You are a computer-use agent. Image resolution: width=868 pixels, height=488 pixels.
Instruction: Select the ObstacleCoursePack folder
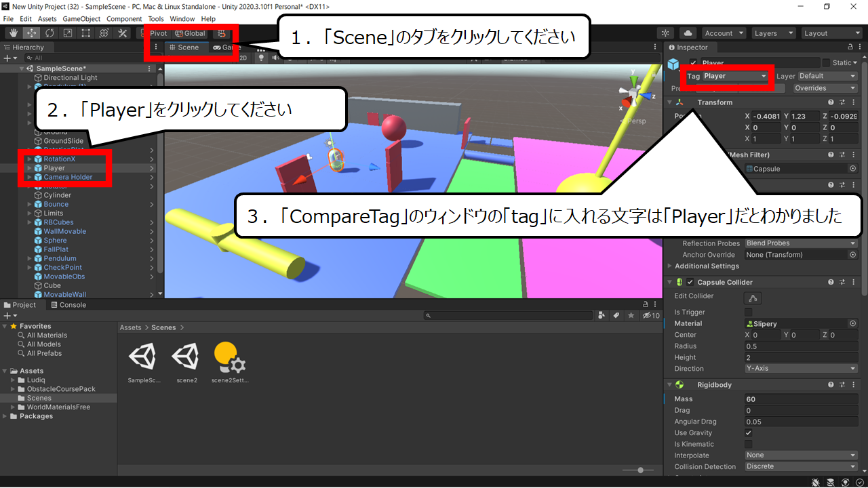point(61,389)
